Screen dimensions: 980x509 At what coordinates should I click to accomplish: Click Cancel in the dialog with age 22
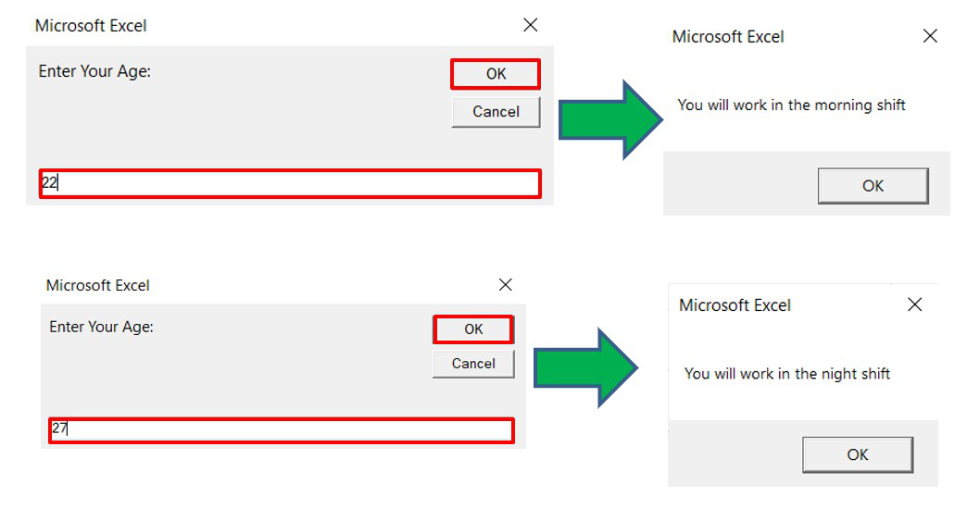click(496, 112)
